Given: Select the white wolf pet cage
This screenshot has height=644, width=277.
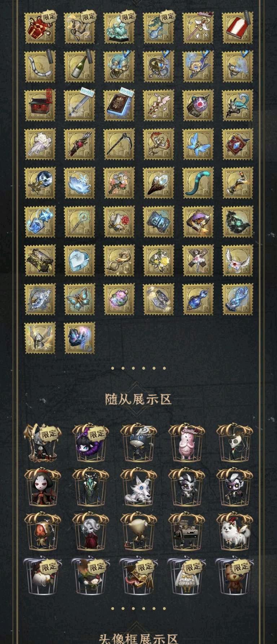Looking at the screenshot, I should point(139,487).
